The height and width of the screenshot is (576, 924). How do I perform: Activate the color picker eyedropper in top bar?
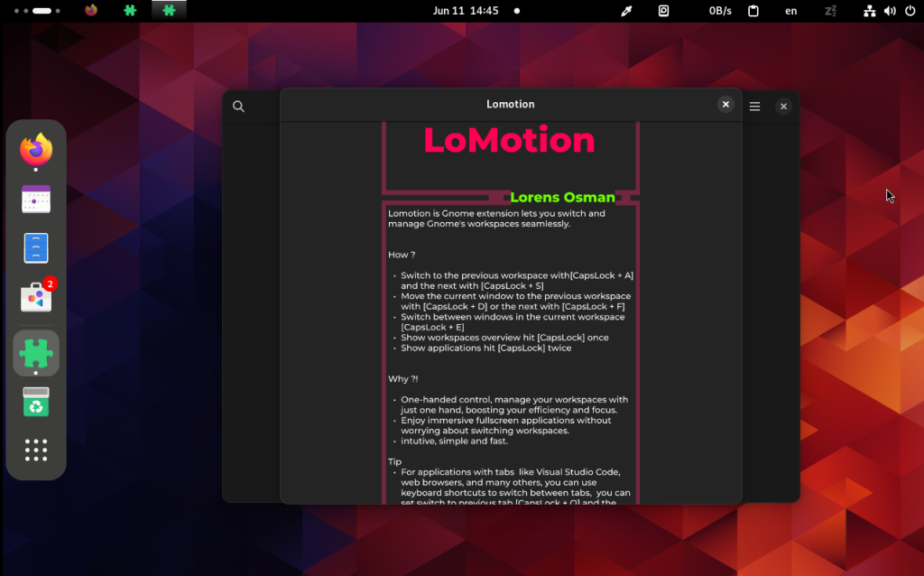click(x=626, y=11)
